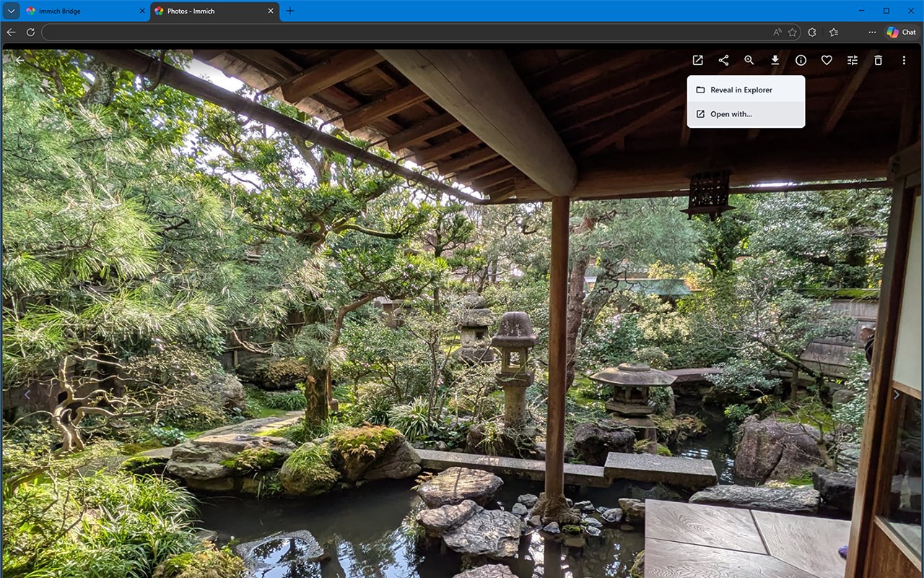Advance to the next photo with the right chevron
This screenshot has height=578, width=924.
897,394
